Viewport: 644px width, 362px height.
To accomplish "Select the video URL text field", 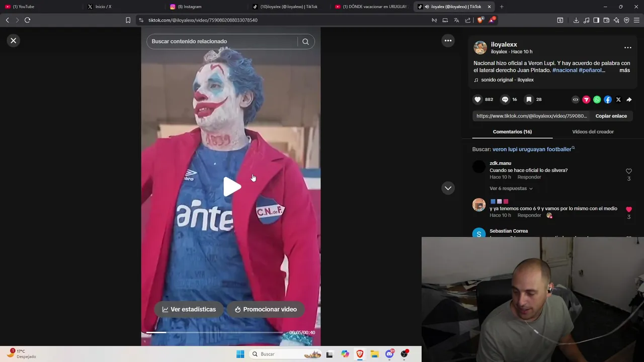I will pyautogui.click(x=531, y=116).
